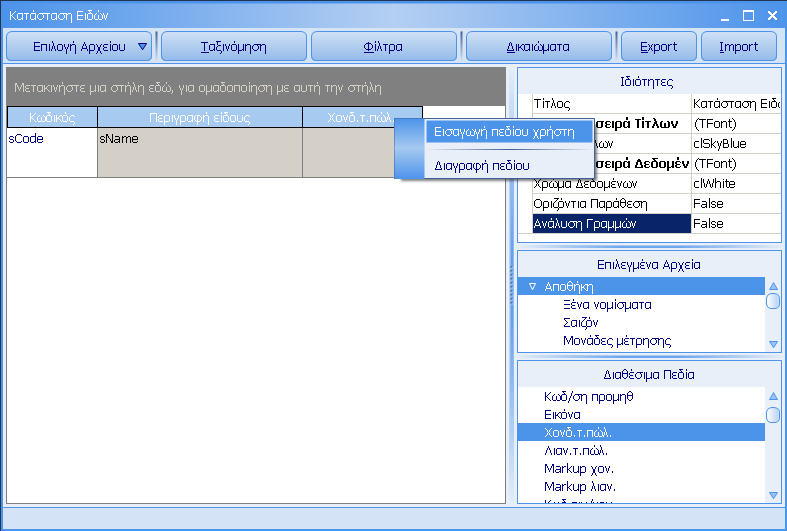The height and width of the screenshot is (531, 787).
Task: Click the grouping area for column grouping
Action: 256,87
